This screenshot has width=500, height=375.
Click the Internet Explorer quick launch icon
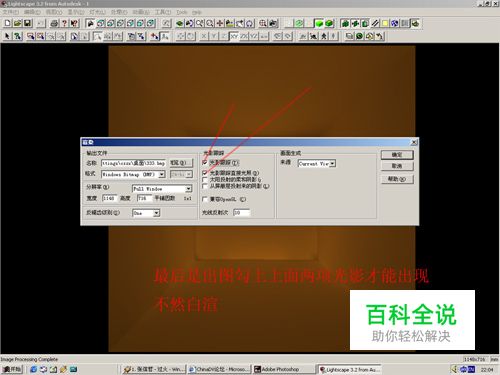point(33,369)
